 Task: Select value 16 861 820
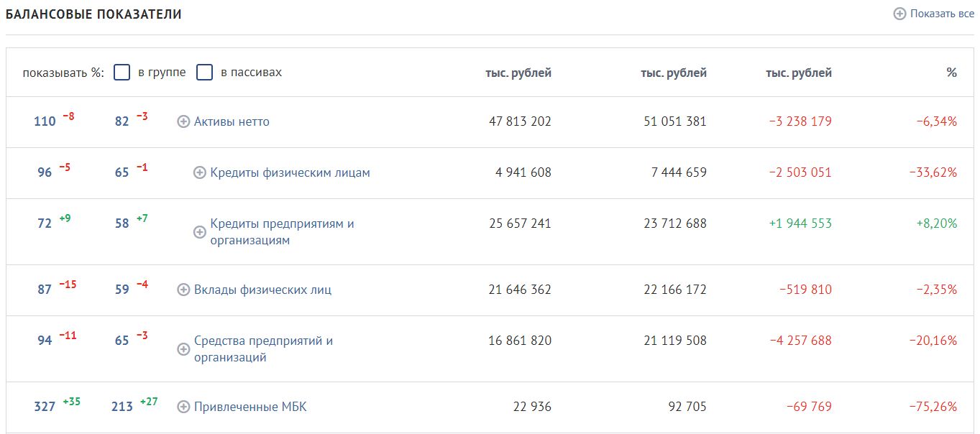point(520,341)
